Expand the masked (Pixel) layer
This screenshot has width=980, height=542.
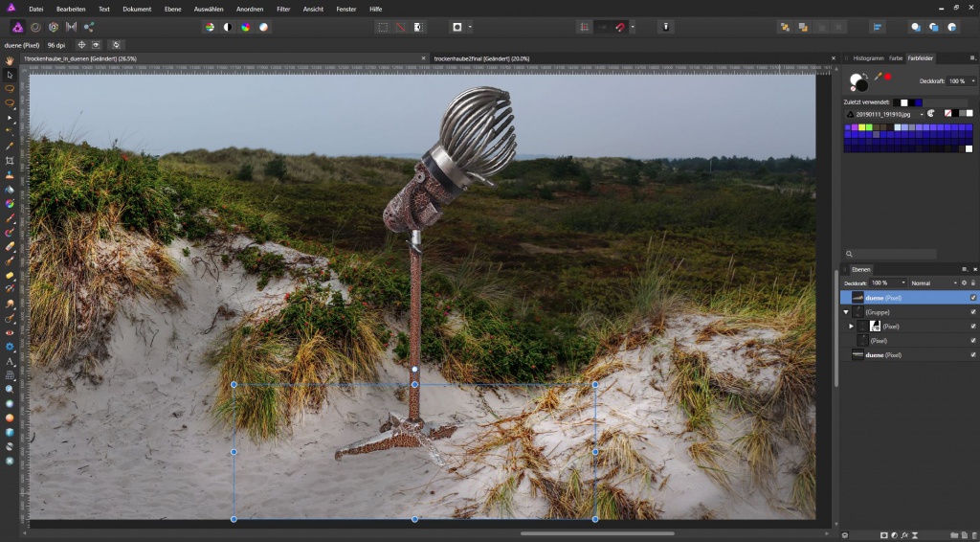pyautogui.click(x=851, y=327)
